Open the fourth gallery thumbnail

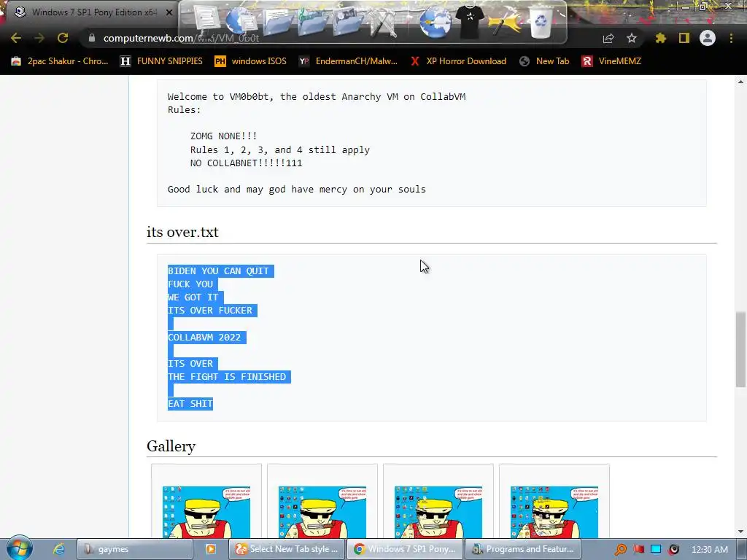click(x=554, y=512)
